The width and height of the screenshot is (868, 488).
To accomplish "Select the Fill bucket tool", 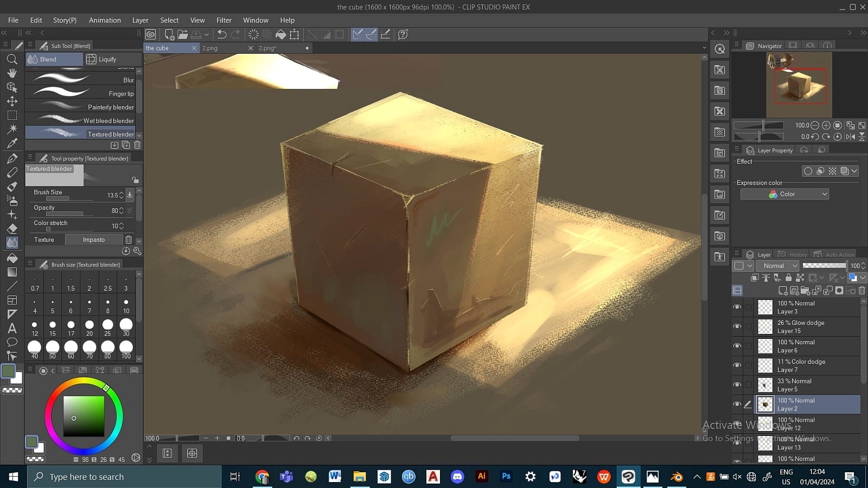I will point(12,258).
